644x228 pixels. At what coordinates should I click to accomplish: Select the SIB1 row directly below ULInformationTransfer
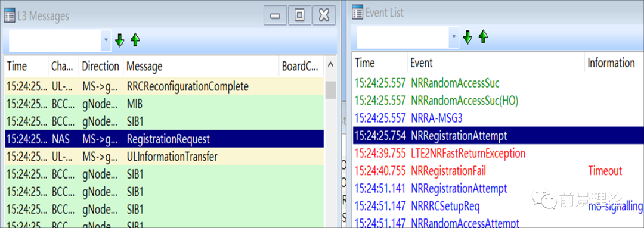click(165, 174)
